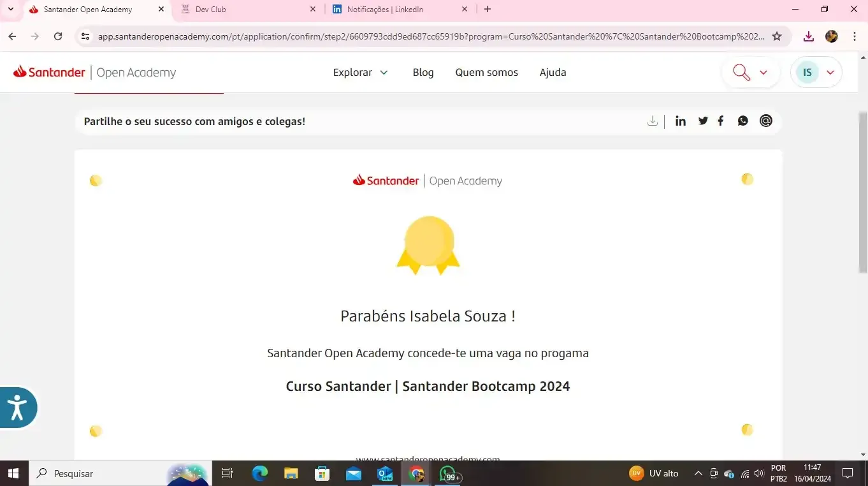The width and height of the screenshot is (868, 486).
Task: Click the page vertical scrollbar
Action: (863, 193)
